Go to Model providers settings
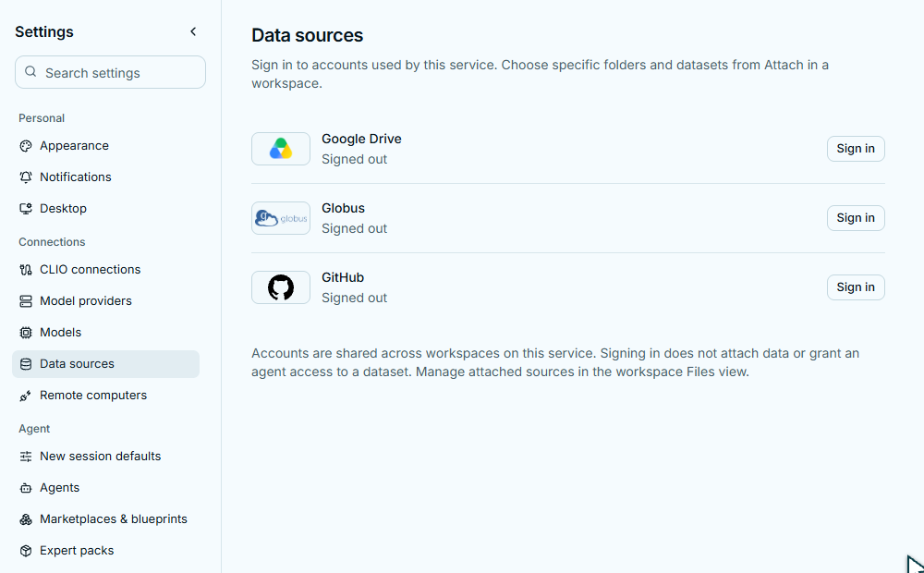This screenshot has width=924, height=573. click(x=106, y=301)
